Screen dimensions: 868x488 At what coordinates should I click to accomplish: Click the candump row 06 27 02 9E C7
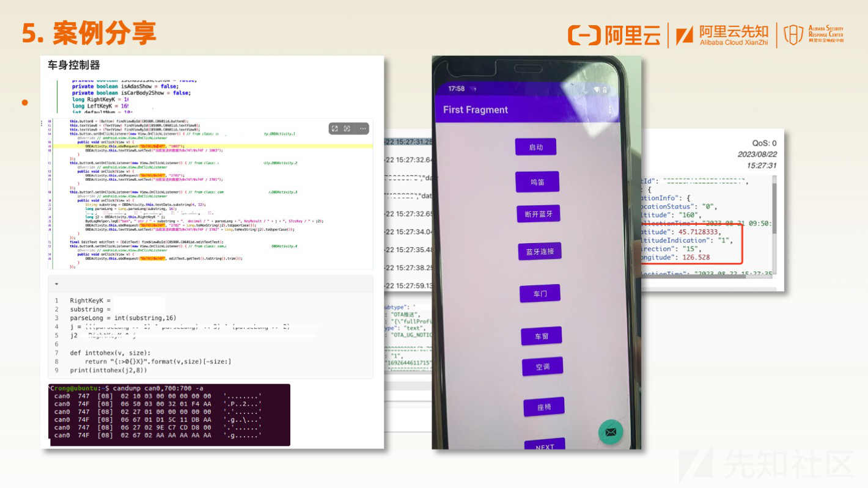point(158,428)
